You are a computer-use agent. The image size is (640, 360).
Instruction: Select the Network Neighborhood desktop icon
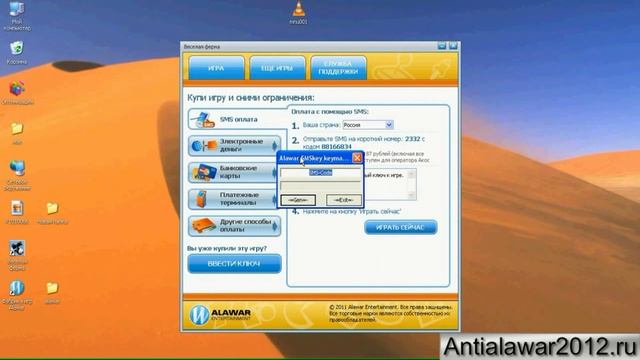[17, 168]
